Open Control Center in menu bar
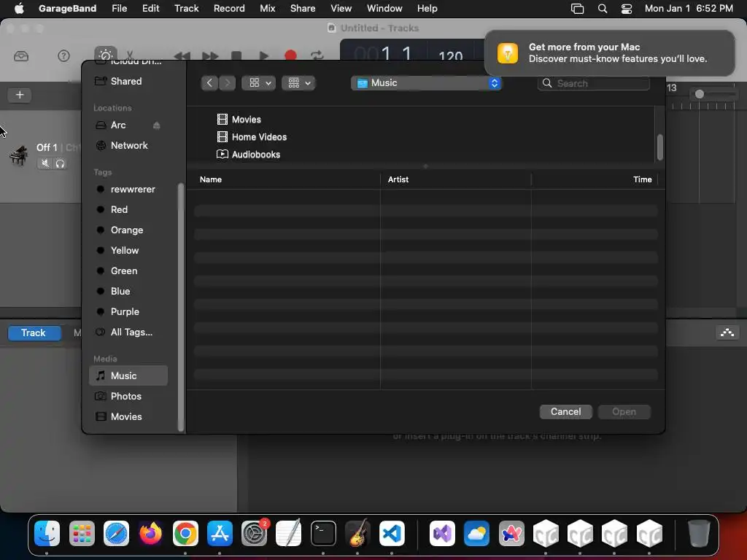The width and height of the screenshot is (747, 560). [627, 9]
